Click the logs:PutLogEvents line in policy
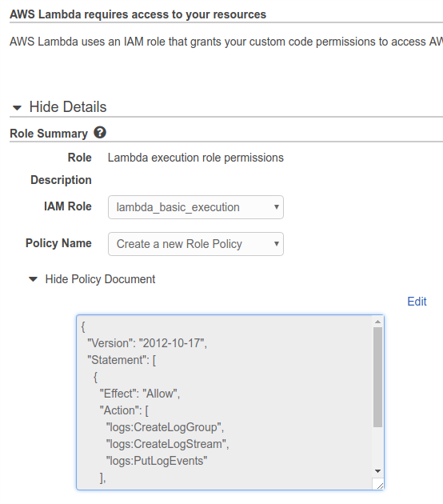Image resolution: width=443 pixels, height=504 pixels. 157,461
